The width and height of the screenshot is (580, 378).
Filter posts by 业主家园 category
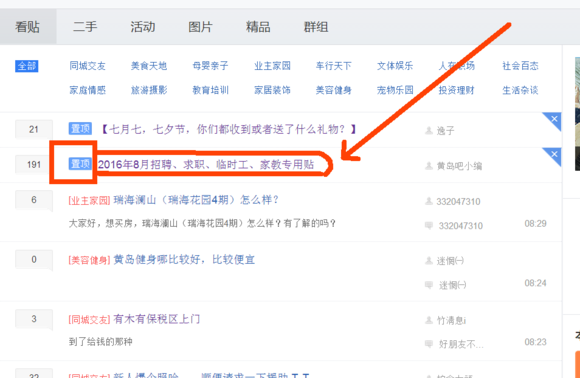coord(272,66)
